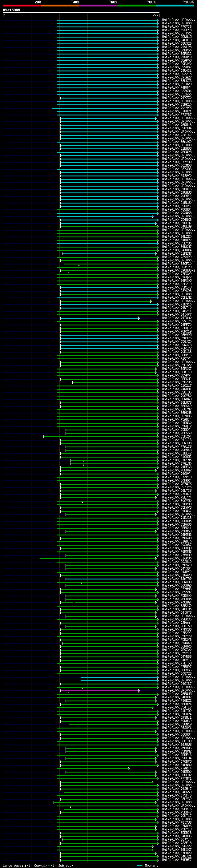Select label UniRef100_Q6BI59
Image resolution: width=197 pixels, height=868 pixels.
point(177,626)
